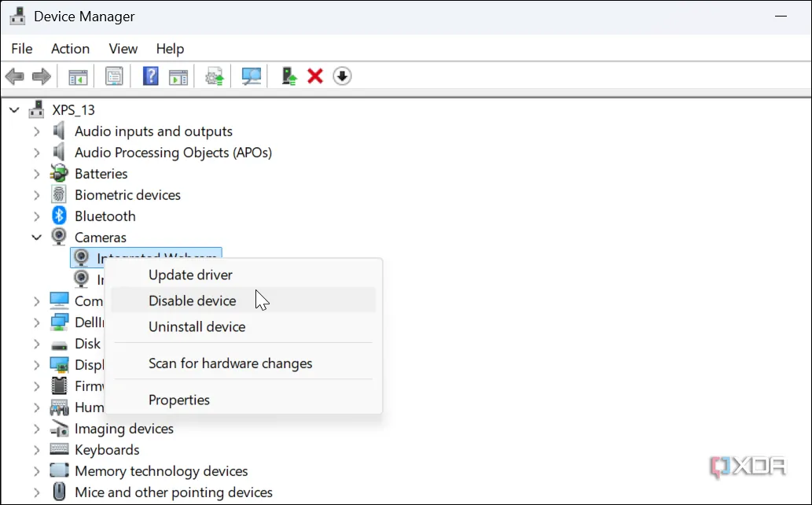
Task: Select Memory technology devices label
Action: tap(161, 471)
